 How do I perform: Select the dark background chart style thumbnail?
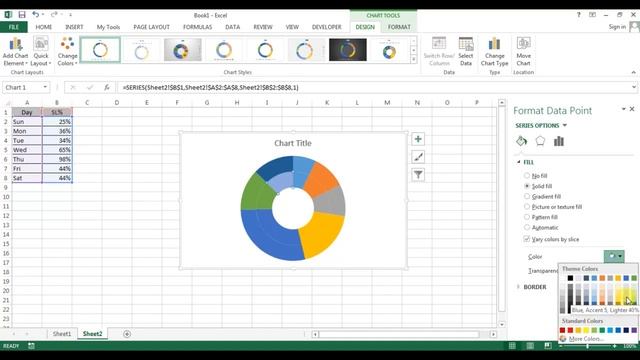click(348, 50)
